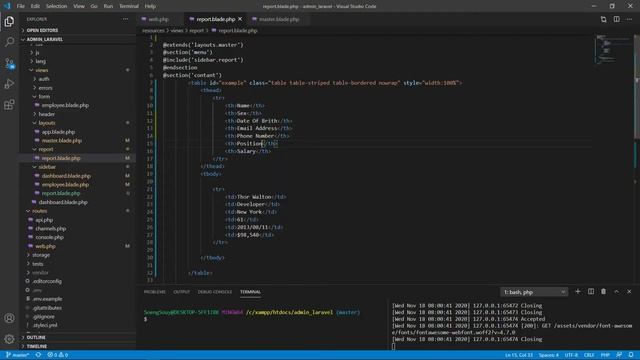
Task: Open api.php in routes folder
Action: click(x=44, y=220)
